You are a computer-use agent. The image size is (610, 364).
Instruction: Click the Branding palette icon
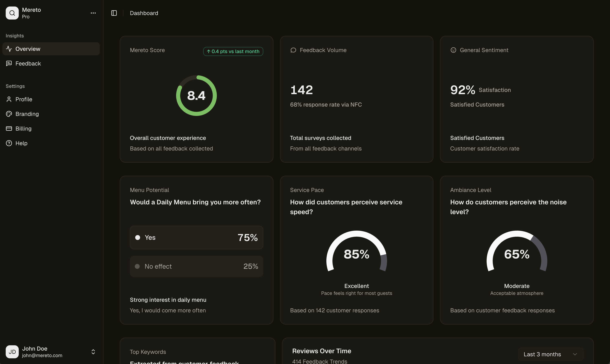click(x=9, y=114)
